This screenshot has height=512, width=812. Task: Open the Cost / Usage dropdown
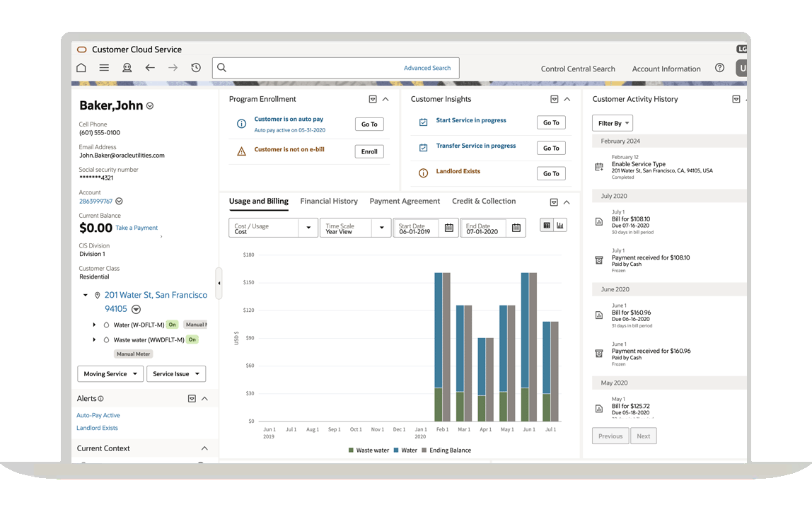click(308, 228)
